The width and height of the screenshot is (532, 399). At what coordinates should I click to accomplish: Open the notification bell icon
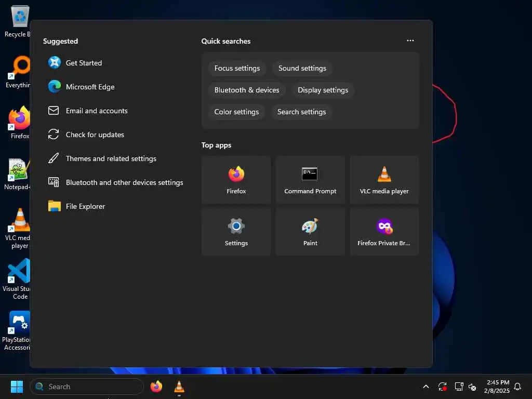coord(517,387)
